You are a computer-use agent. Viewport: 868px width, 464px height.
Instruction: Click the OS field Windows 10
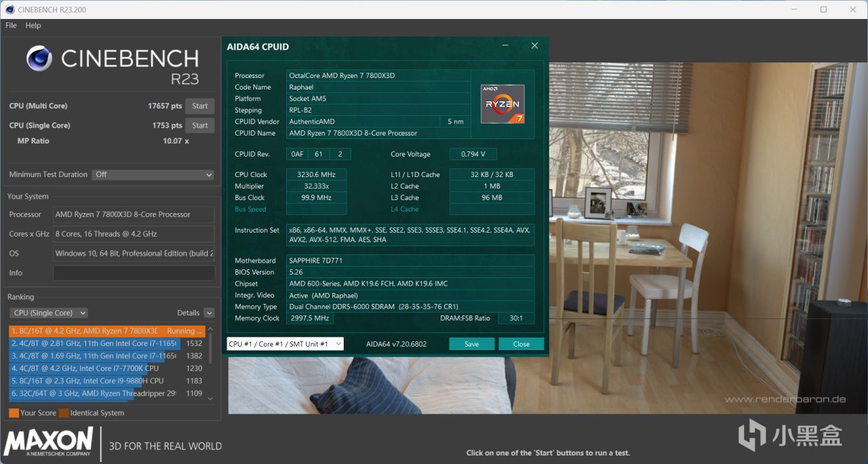pyautogui.click(x=134, y=253)
